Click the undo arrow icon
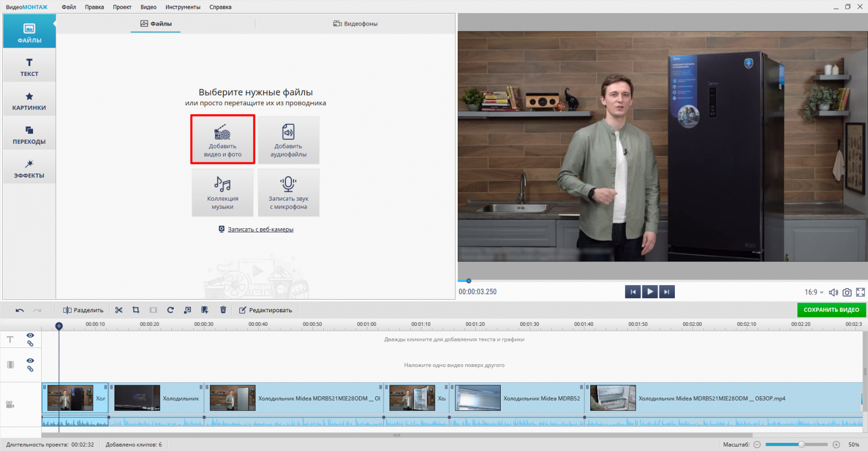 [x=20, y=310]
